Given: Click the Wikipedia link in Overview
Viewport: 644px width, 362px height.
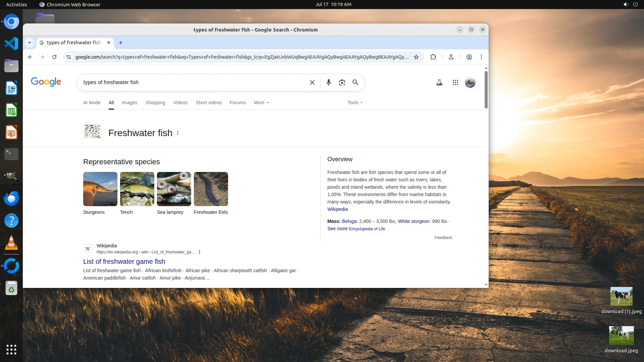Looking at the screenshot, I should point(337,209).
